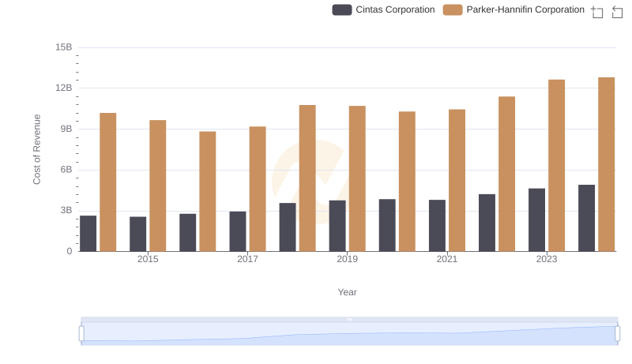Click Parker-Hannifin bar for 2018
632x364 pixels.
(307, 178)
